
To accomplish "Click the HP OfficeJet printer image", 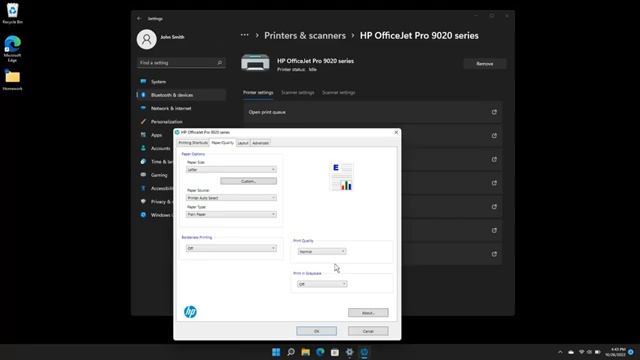I will point(255,62).
